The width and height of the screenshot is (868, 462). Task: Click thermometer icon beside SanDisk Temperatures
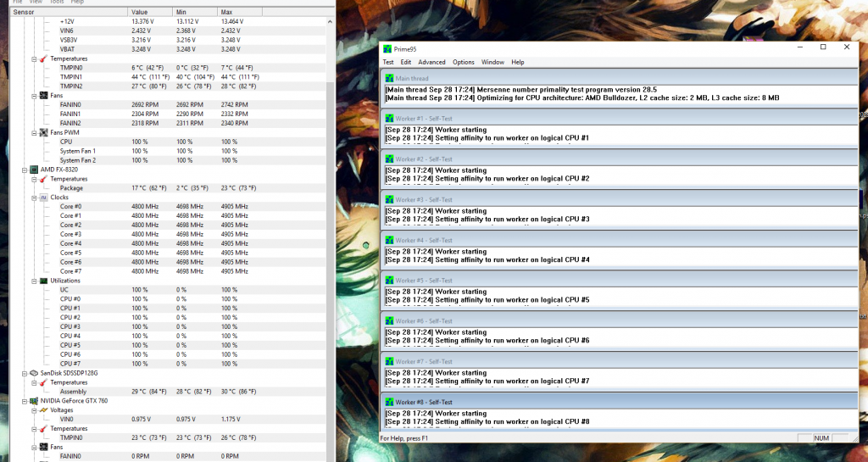click(x=44, y=382)
